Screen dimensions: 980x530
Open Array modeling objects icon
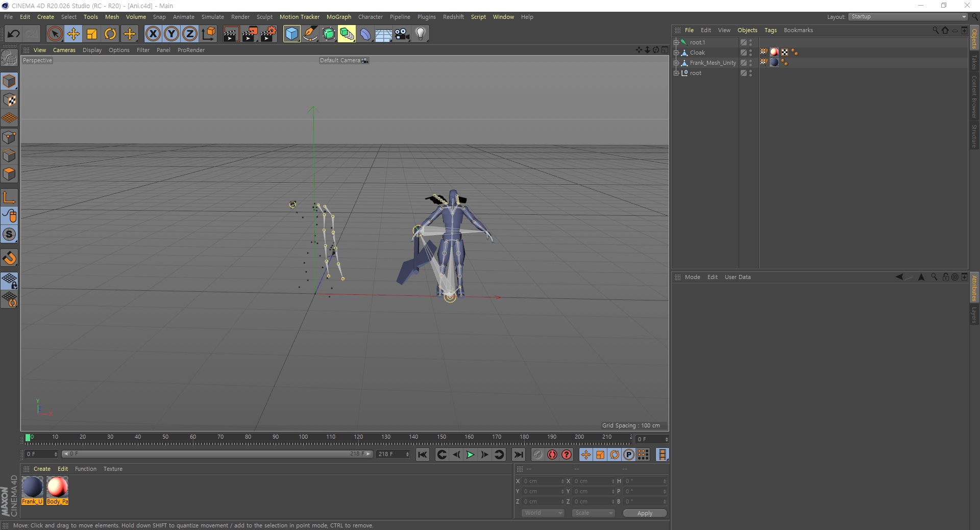coord(347,34)
